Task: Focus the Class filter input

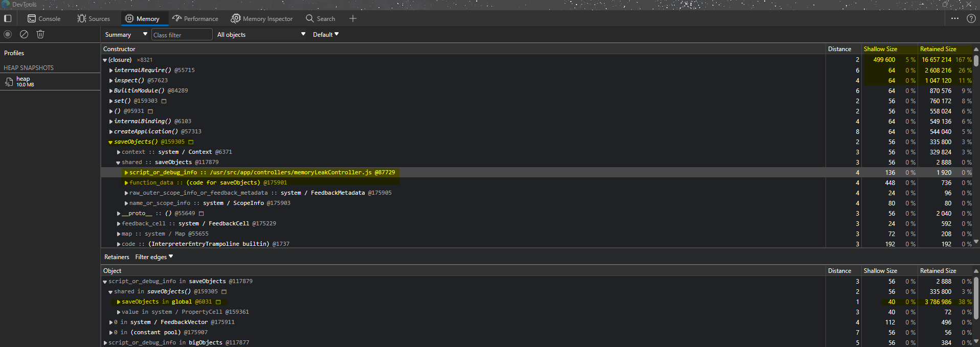Action: (x=182, y=35)
